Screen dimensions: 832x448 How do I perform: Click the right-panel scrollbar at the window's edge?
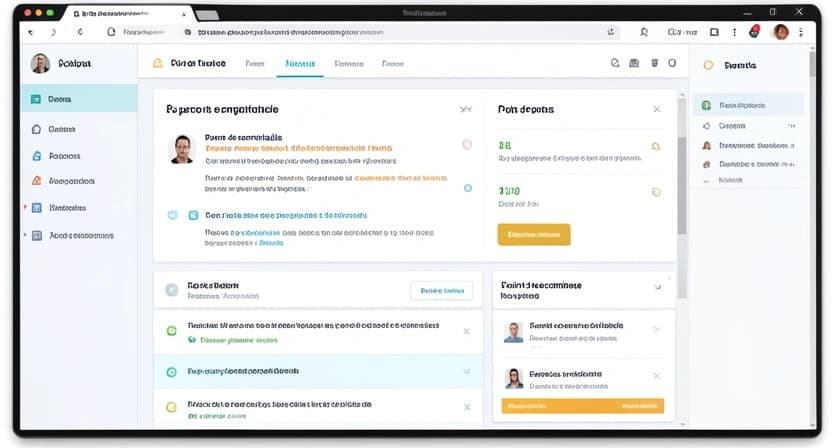tap(812, 64)
